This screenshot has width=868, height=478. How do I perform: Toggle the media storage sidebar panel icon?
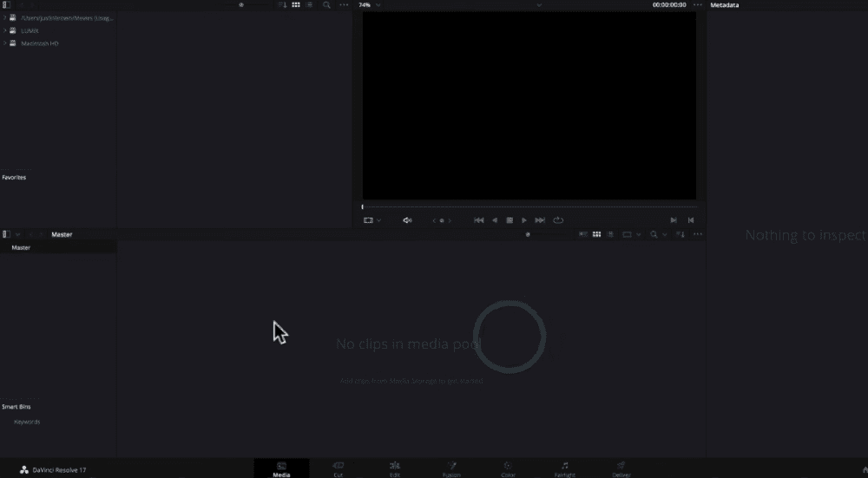point(6,5)
